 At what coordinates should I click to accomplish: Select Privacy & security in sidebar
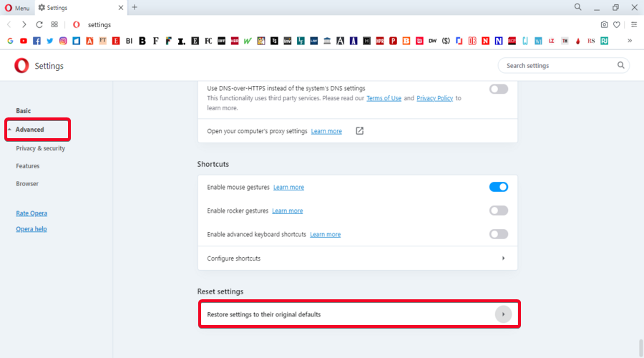click(x=40, y=148)
